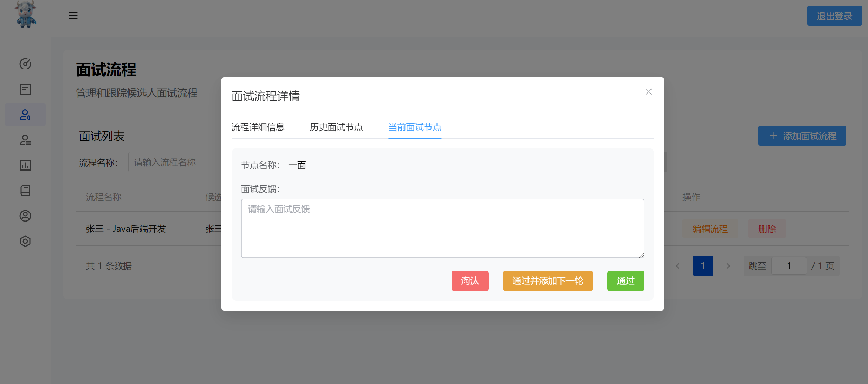868x384 pixels.
Task: Click the textarea resize handle corner
Action: [x=641, y=255]
